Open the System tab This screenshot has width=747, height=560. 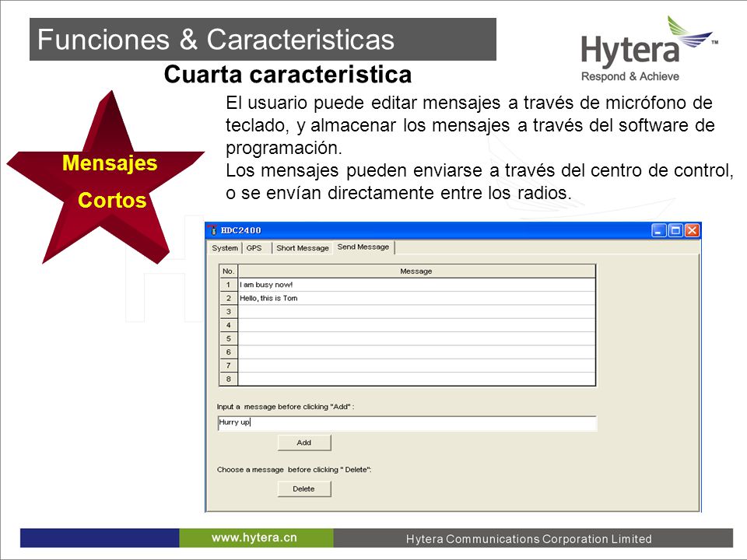coord(225,248)
